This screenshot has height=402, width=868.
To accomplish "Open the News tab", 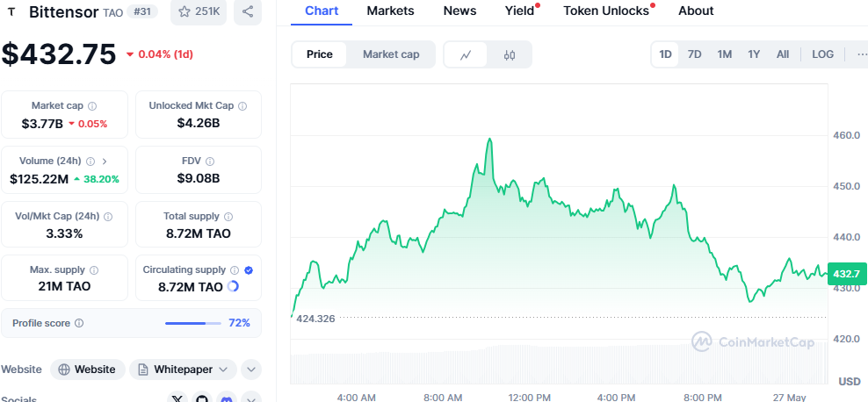I will (x=459, y=11).
